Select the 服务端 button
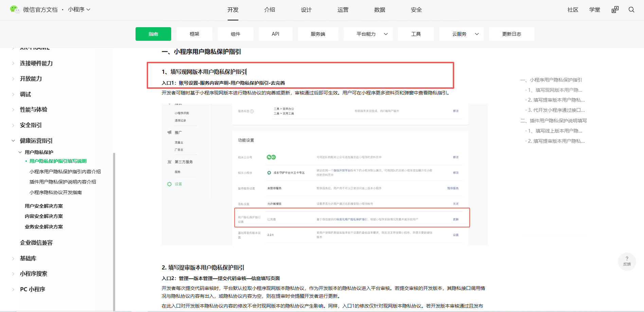The image size is (644, 312). [318, 34]
